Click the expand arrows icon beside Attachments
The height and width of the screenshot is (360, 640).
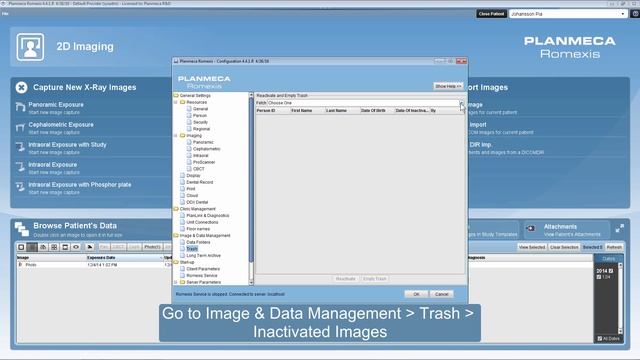620,229
